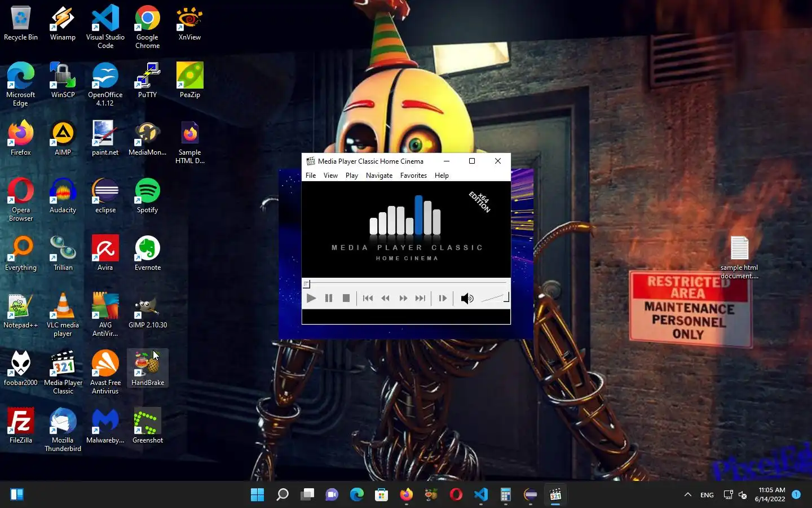Open the Favorites menu
This screenshot has height=508, width=812.
pyautogui.click(x=413, y=176)
